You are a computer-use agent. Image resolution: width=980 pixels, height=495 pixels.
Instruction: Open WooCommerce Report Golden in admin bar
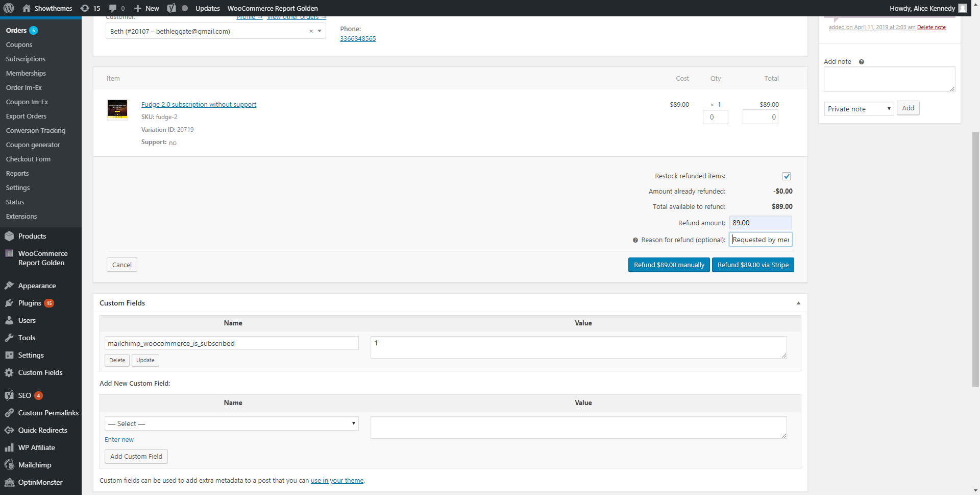(x=273, y=8)
